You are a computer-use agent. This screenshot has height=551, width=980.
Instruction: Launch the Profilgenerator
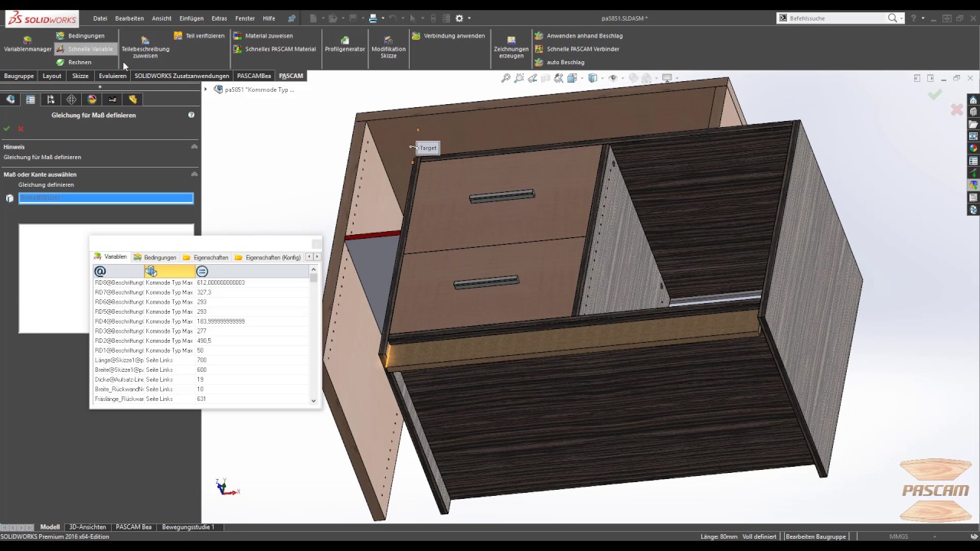pos(345,44)
